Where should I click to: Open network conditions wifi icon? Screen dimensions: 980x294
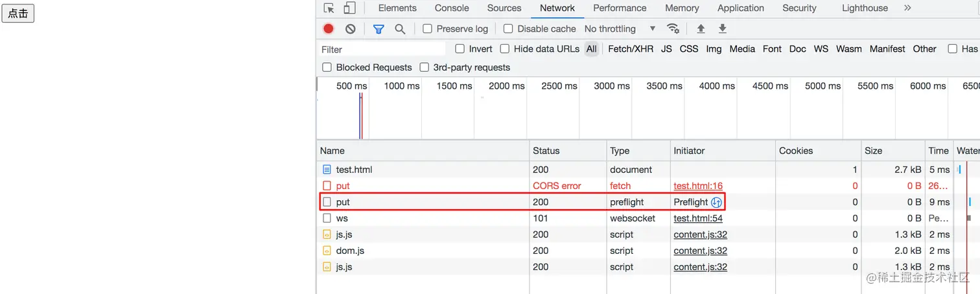pos(673,28)
